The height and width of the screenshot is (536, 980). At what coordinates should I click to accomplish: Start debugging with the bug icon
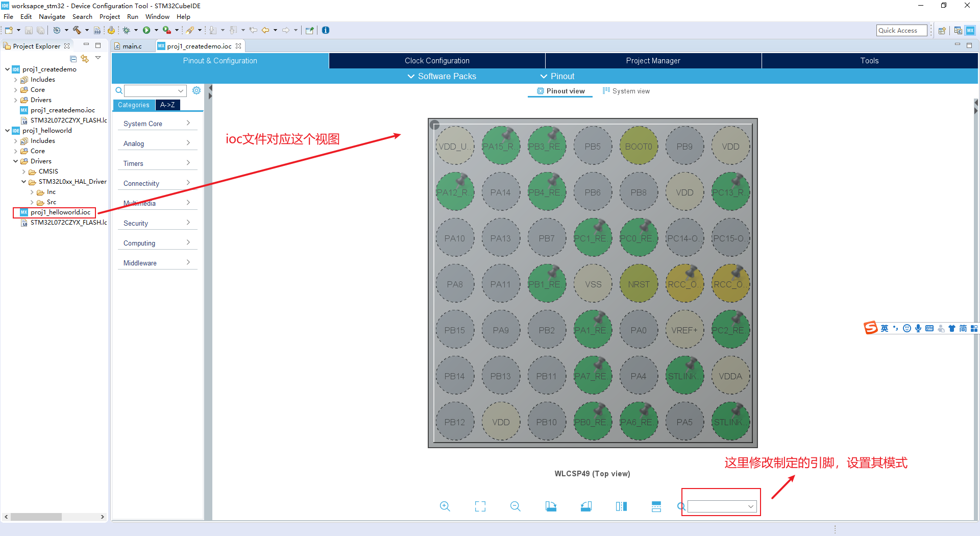point(126,30)
